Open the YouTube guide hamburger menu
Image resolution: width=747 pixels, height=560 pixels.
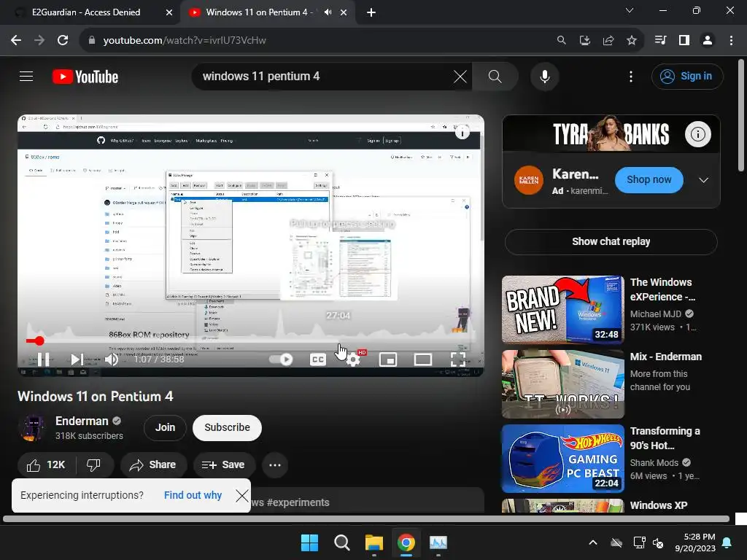point(26,76)
